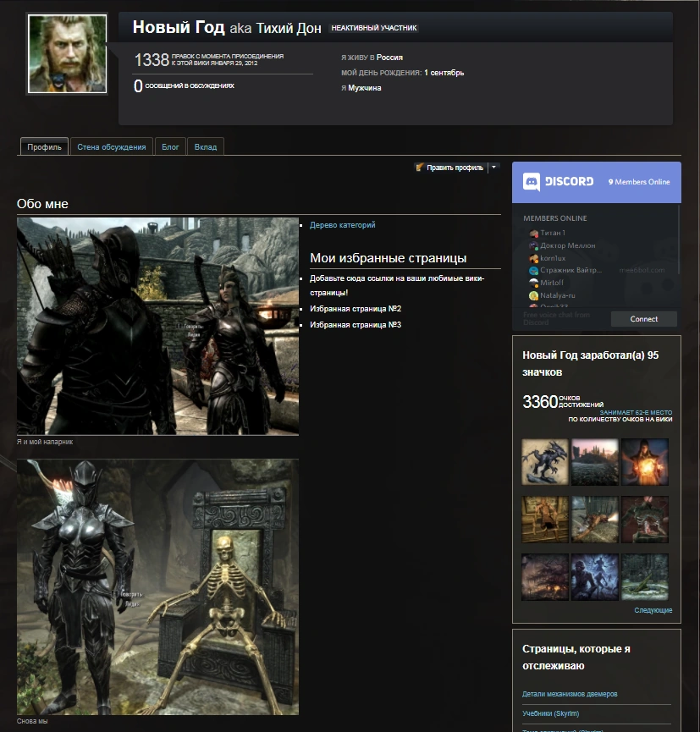
Task: Open the blue ghoul creature badge
Action: [595, 576]
